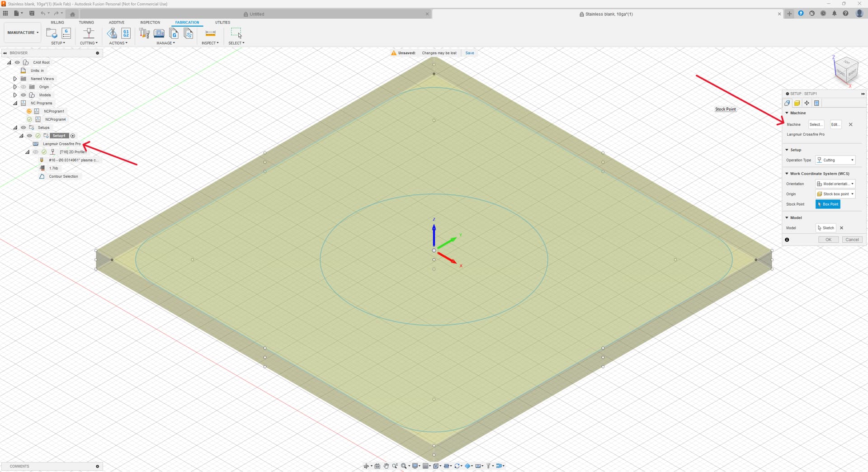
Task: Toggle visibility eye for CAM Root
Action: coord(17,62)
